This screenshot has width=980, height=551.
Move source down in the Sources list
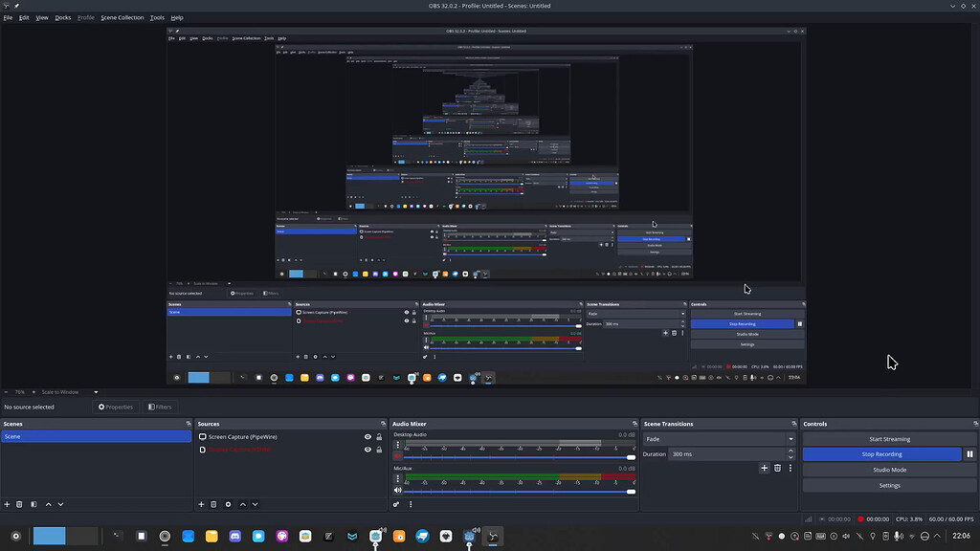pos(255,504)
